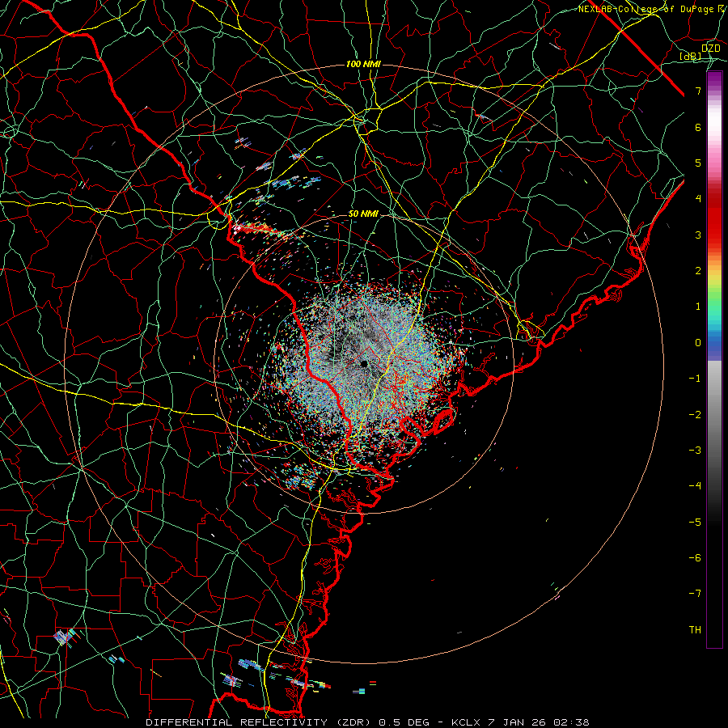The image size is (728, 728).
Task: Click the positive "5" scale tick label
Action: (698, 163)
